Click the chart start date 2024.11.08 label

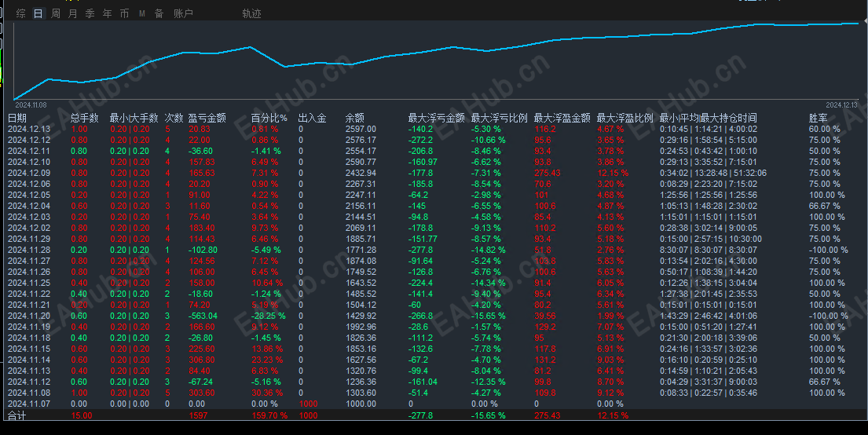click(x=31, y=104)
